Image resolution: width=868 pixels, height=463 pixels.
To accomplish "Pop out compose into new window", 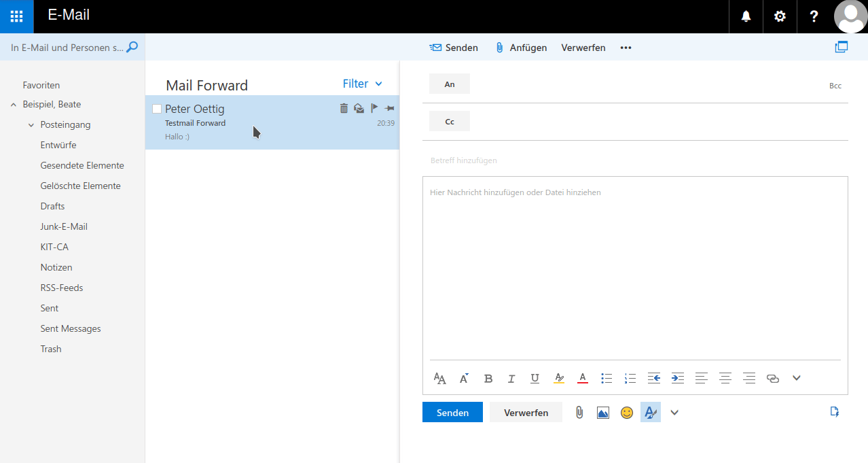I will (842, 47).
